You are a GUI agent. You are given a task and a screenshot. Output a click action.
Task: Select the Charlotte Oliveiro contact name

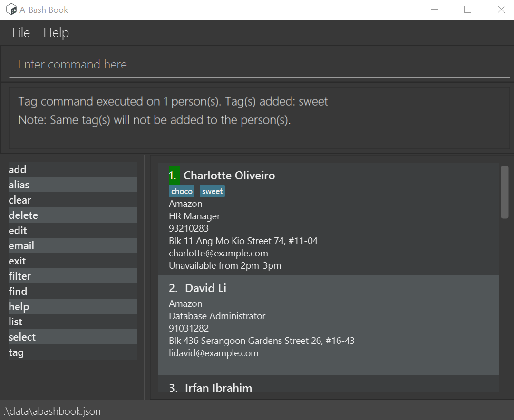[x=229, y=176]
